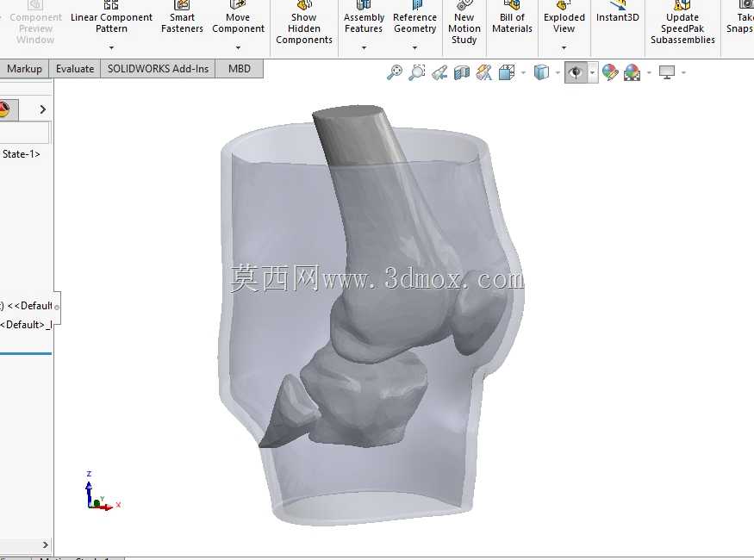Click Zoom to Fit icon

pyautogui.click(x=395, y=72)
